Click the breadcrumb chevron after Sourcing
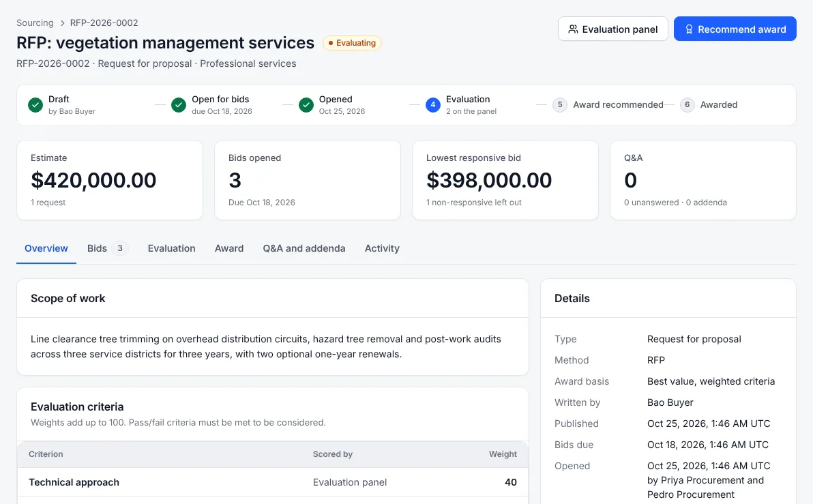Image resolution: width=813 pixels, height=504 pixels. point(62,23)
